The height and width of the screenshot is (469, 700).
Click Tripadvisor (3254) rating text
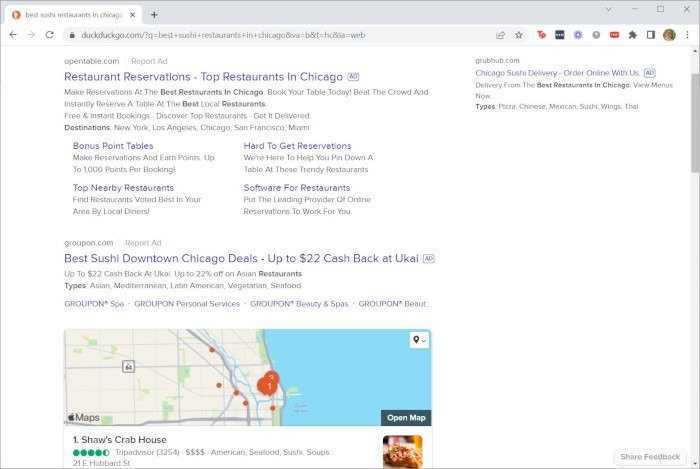click(147, 452)
